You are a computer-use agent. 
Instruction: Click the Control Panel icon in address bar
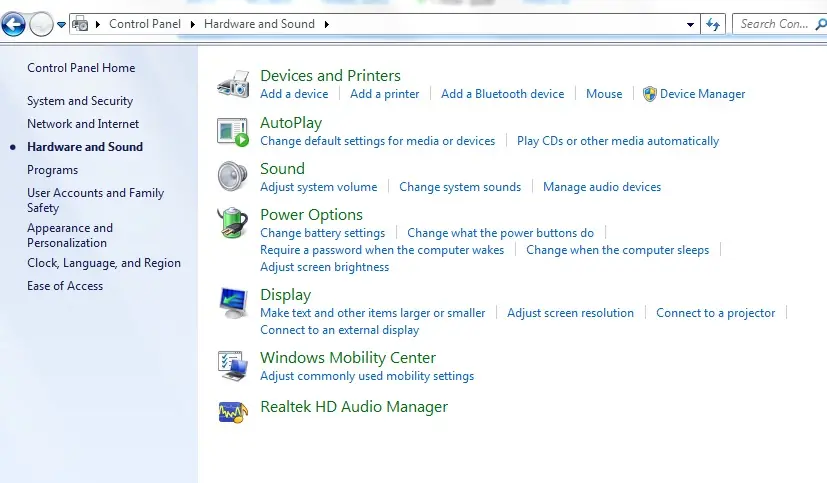tap(80, 24)
